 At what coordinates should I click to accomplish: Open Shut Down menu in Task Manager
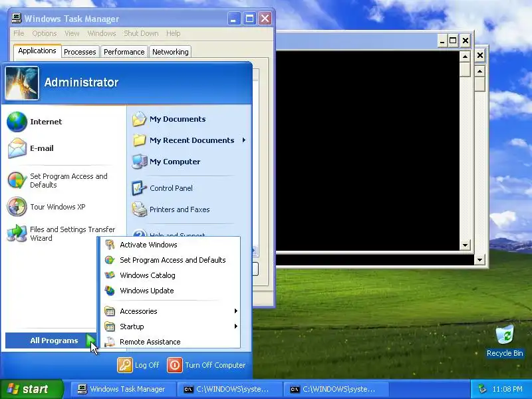[x=141, y=33]
